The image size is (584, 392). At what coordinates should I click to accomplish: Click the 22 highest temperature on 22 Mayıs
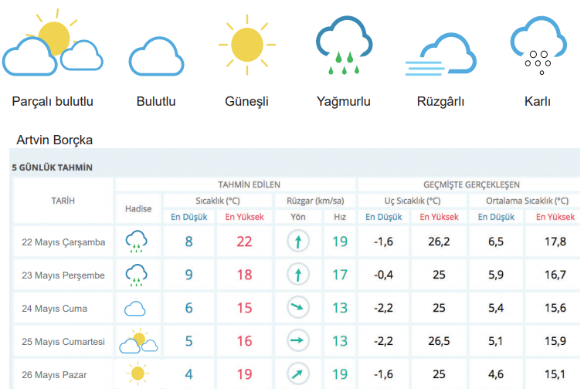pos(244,242)
